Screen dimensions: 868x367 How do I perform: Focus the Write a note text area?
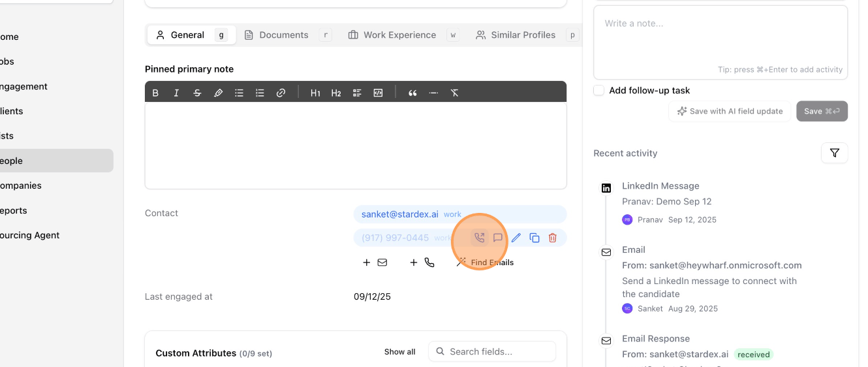721,42
